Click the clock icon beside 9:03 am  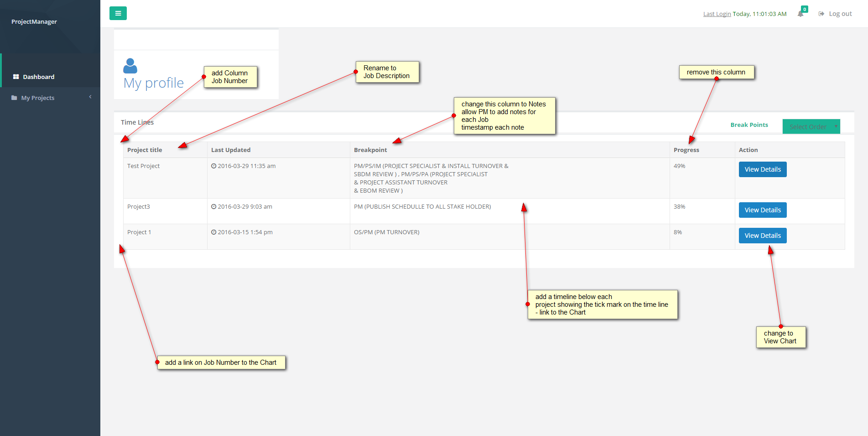pos(213,206)
